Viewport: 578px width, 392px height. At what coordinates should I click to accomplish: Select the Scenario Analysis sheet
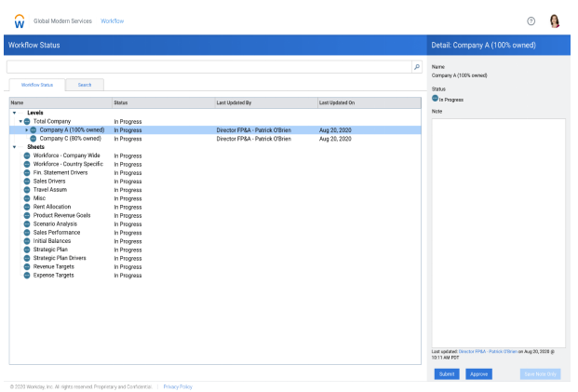click(x=55, y=223)
